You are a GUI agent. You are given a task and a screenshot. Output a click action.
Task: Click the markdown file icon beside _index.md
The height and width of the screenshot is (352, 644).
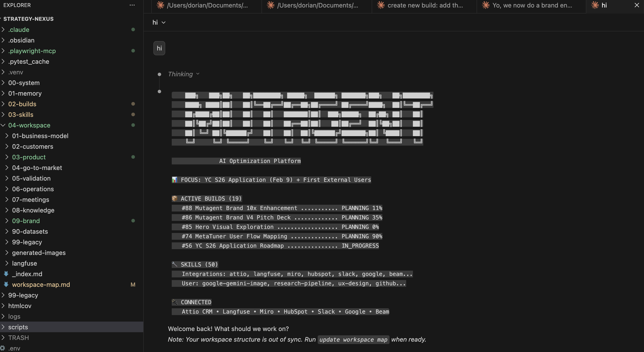(6, 274)
